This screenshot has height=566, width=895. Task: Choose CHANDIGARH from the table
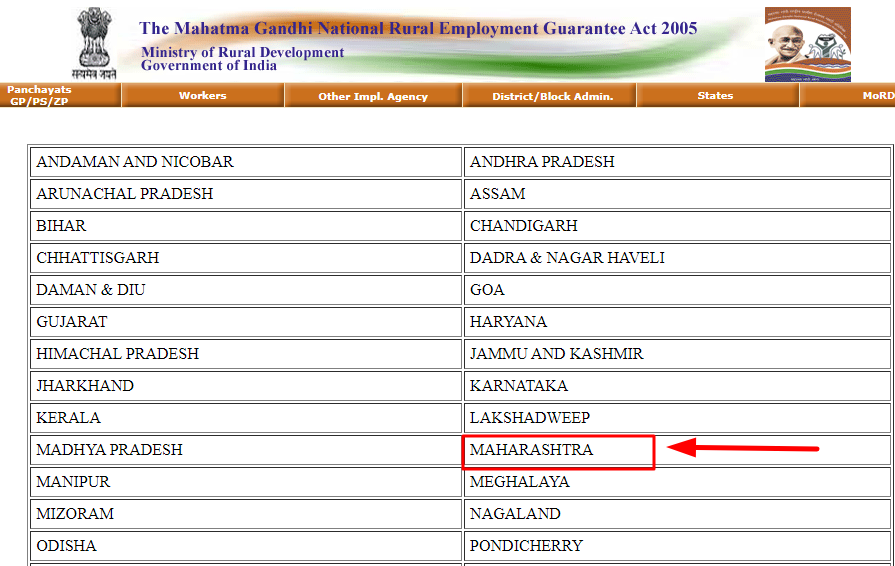tap(523, 226)
